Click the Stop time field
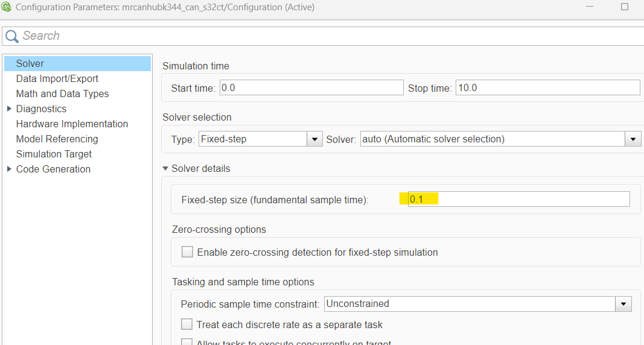This screenshot has width=644, height=345. pos(547,88)
